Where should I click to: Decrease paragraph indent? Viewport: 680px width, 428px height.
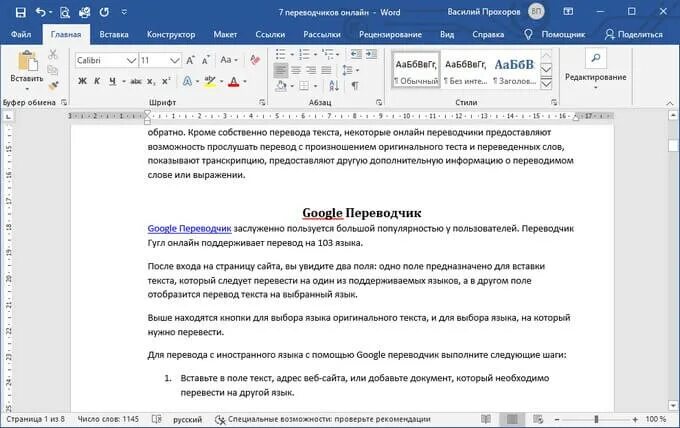356,54
